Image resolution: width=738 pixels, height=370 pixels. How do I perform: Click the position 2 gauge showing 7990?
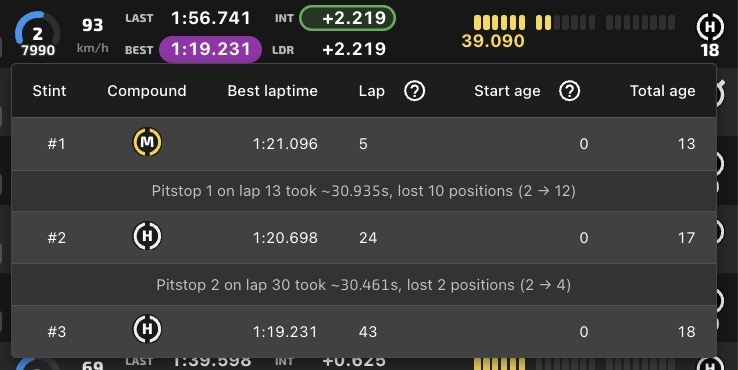tap(37, 35)
